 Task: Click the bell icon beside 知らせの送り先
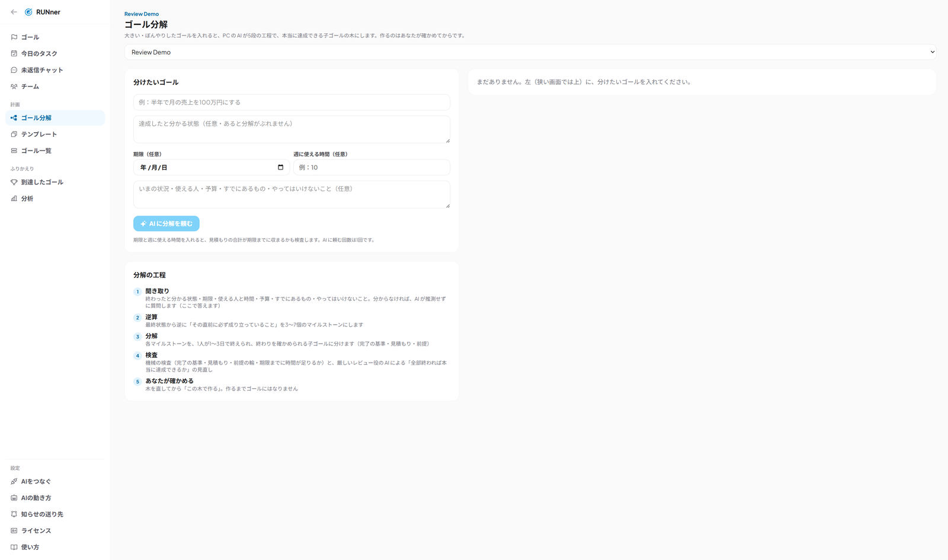14,514
